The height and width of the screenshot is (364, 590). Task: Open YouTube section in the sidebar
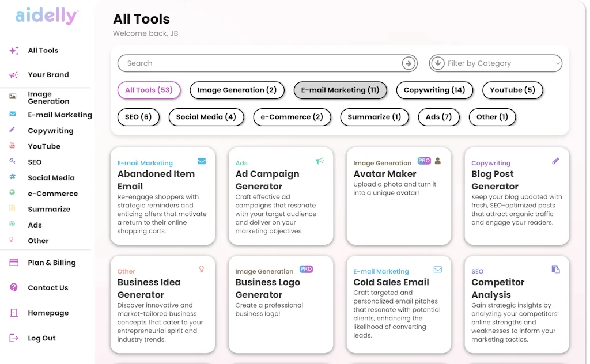(x=44, y=146)
